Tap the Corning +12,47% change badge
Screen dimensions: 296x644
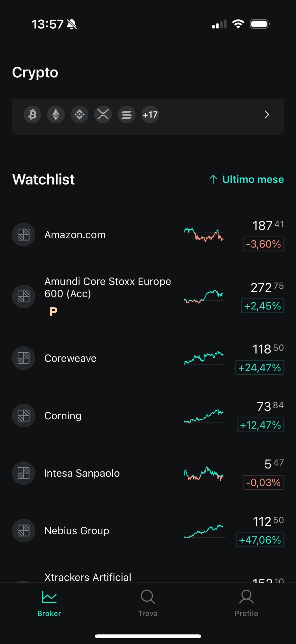point(260,425)
